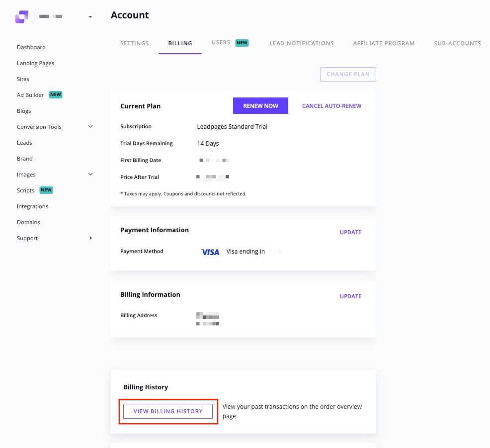This screenshot has width=490, height=448.
Task: Open the Lead Notifications tab
Action: 301,43
